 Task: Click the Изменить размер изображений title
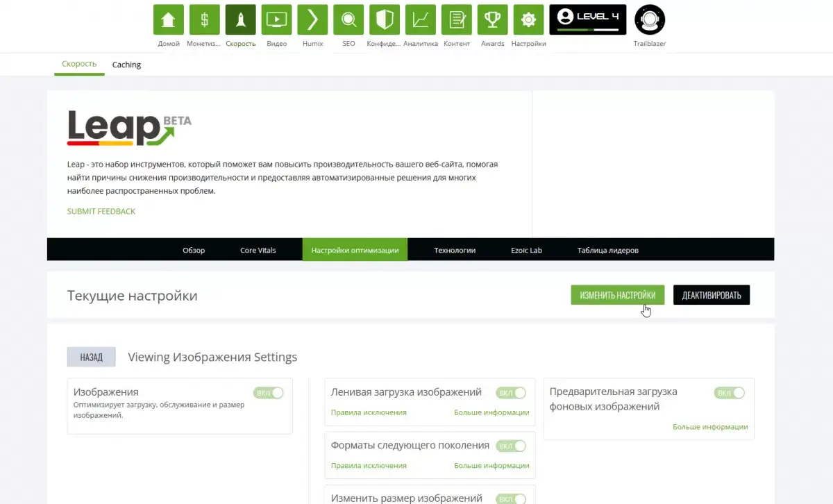point(407,498)
